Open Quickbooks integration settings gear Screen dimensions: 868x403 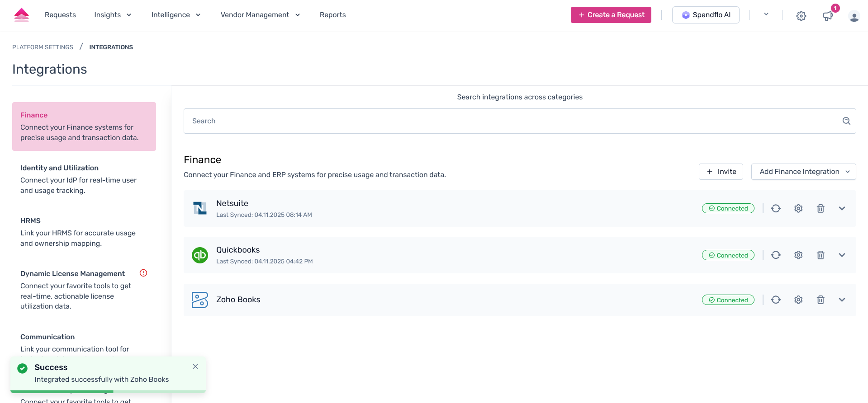[x=798, y=255]
